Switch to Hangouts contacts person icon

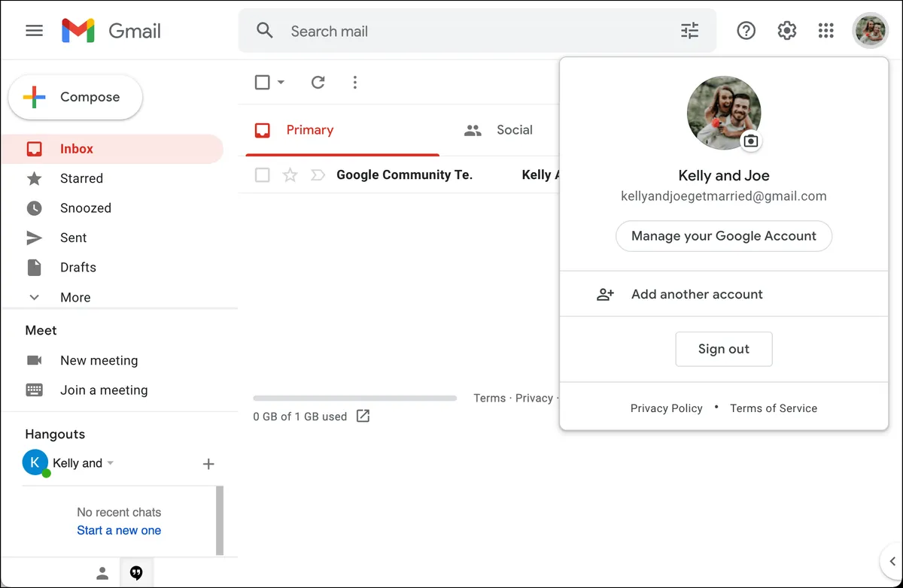click(x=103, y=573)
